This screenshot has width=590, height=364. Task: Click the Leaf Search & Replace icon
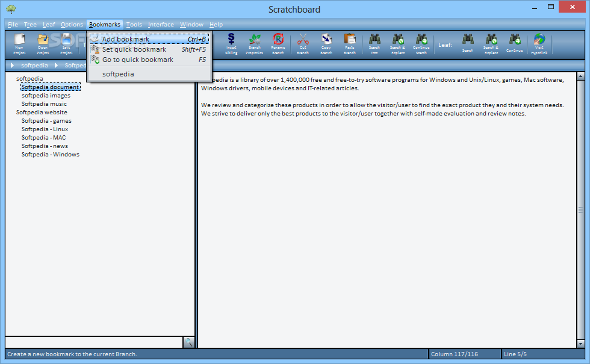tap(491, 43)
